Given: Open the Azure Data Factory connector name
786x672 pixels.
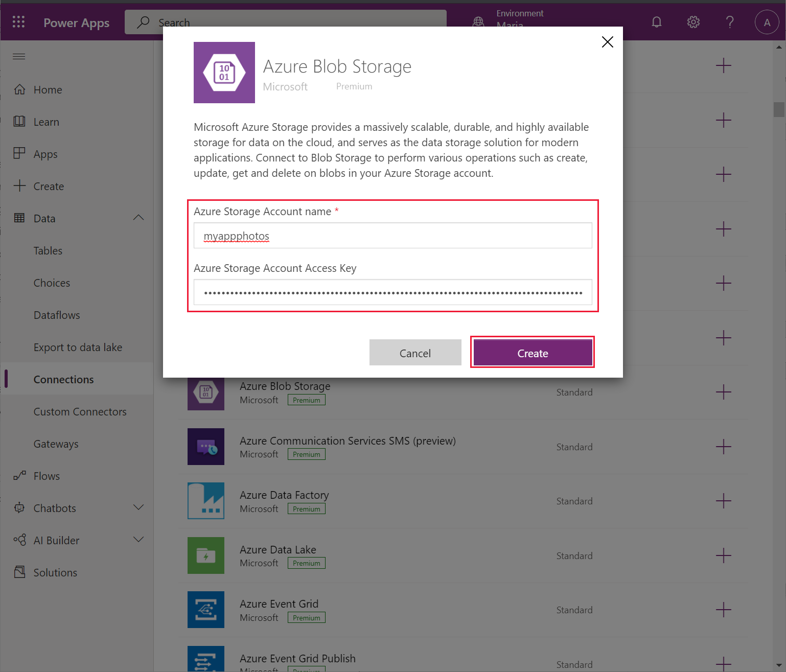Looking at the screenshot, I should coord(284,495).
